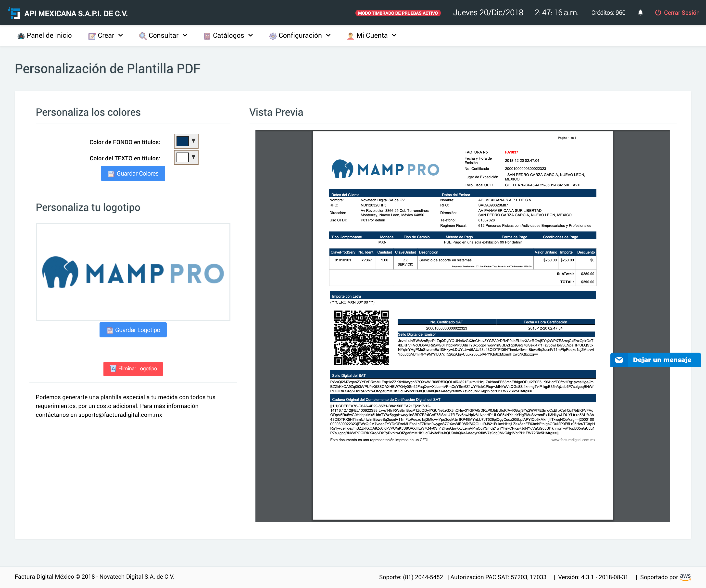Click Servicio de soporte en sistemas description
This screenshot has height=588, width=706.
[x=445, y=260]
